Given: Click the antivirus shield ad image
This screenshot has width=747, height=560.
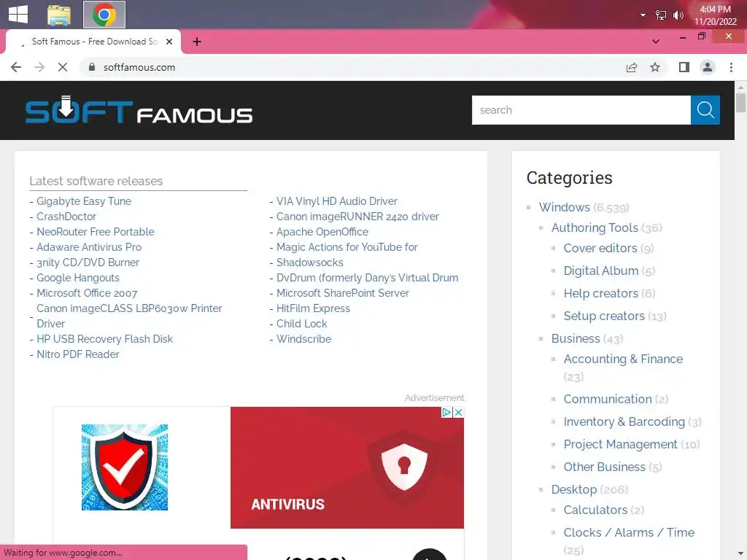Looking at the screenshot, I should click(x=124, y=467).
